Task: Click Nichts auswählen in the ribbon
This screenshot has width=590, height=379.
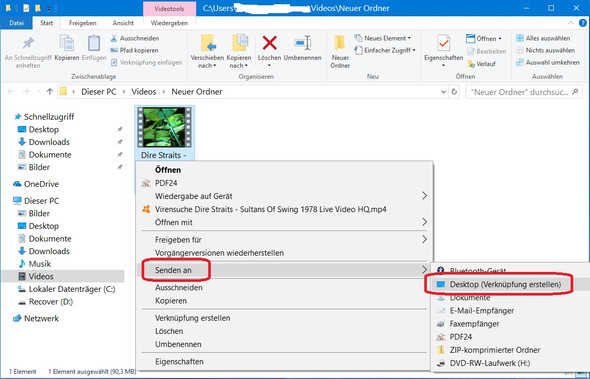Action: pyautogui.click(x=546, y=50)
